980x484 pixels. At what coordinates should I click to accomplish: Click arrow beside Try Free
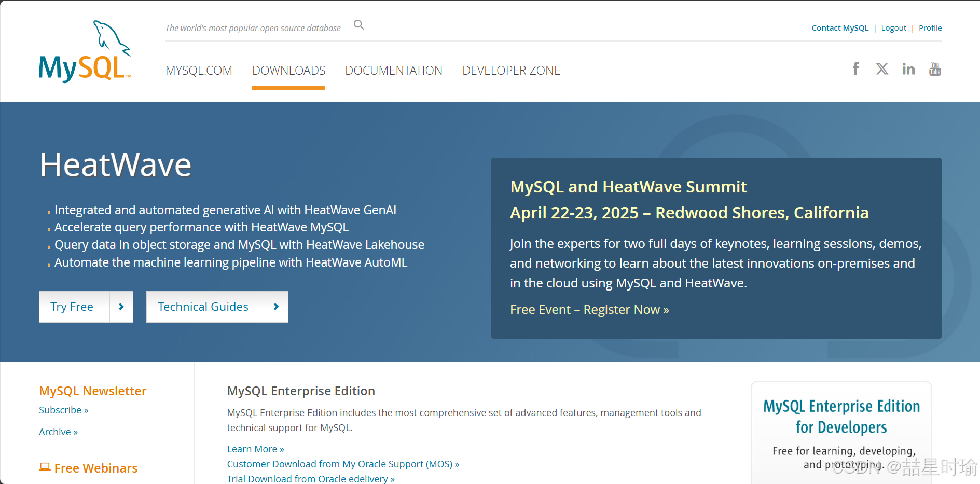click(x=121, y=307)
